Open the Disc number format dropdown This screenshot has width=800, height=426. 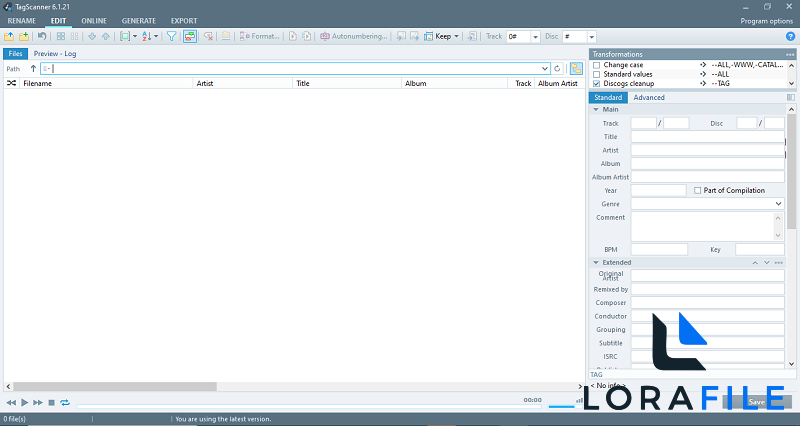[591, 37]
